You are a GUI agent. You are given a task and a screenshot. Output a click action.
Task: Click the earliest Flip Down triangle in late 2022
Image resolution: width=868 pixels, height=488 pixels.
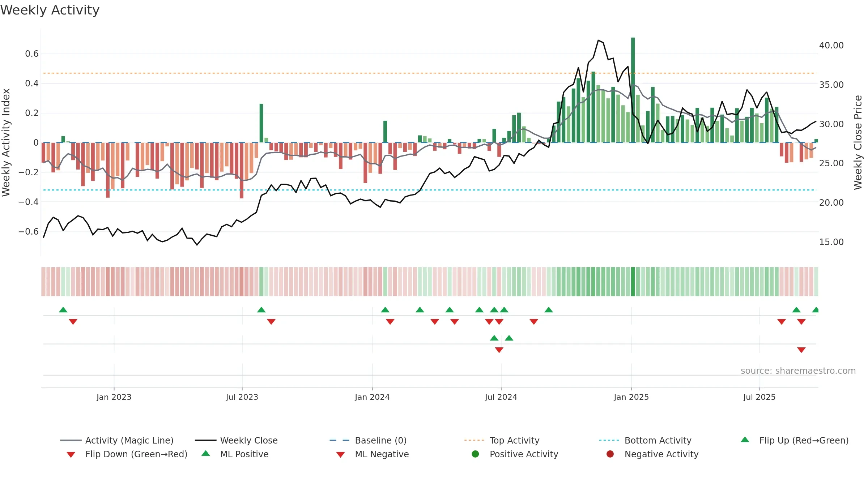tap(73, 322)
